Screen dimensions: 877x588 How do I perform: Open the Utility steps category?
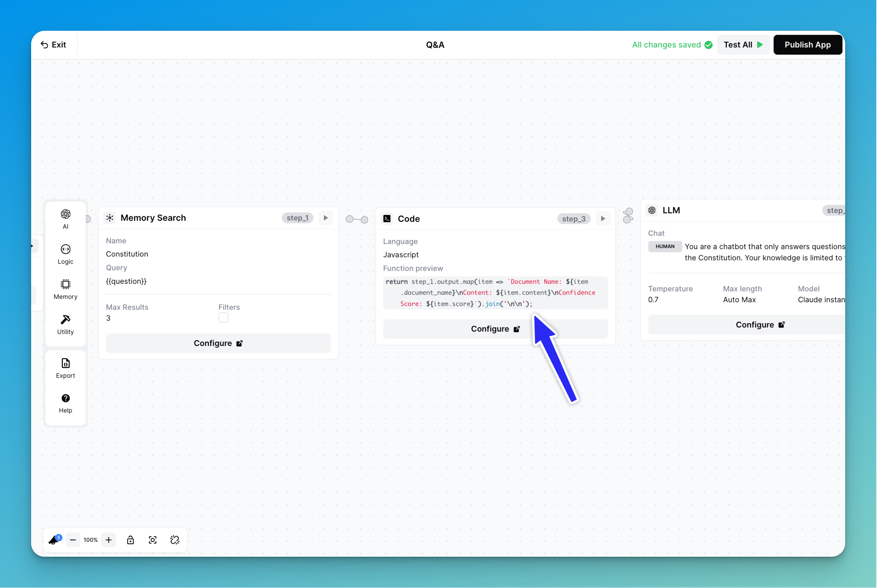(65, 324)
